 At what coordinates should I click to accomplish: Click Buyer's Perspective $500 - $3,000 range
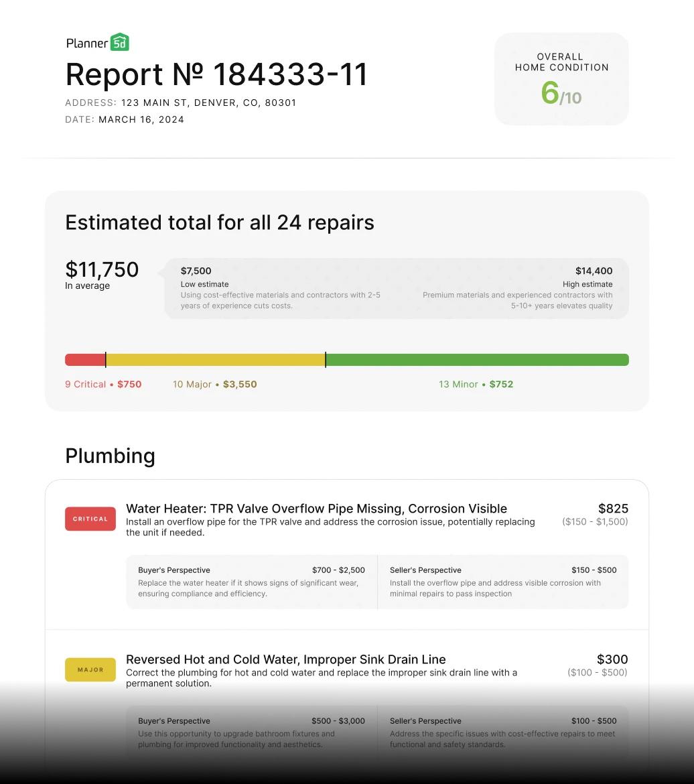[338, 721]
